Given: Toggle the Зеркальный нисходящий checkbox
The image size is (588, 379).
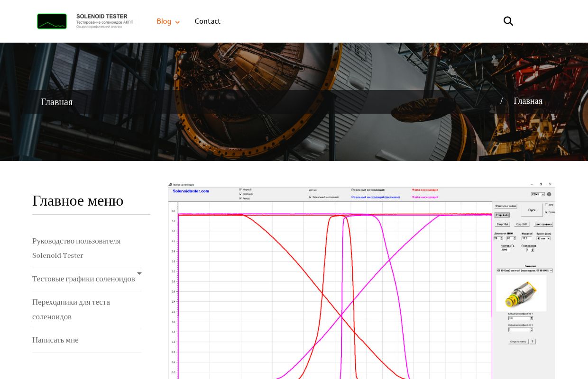Looking at the screenshot, I should (x=310, y=197).
